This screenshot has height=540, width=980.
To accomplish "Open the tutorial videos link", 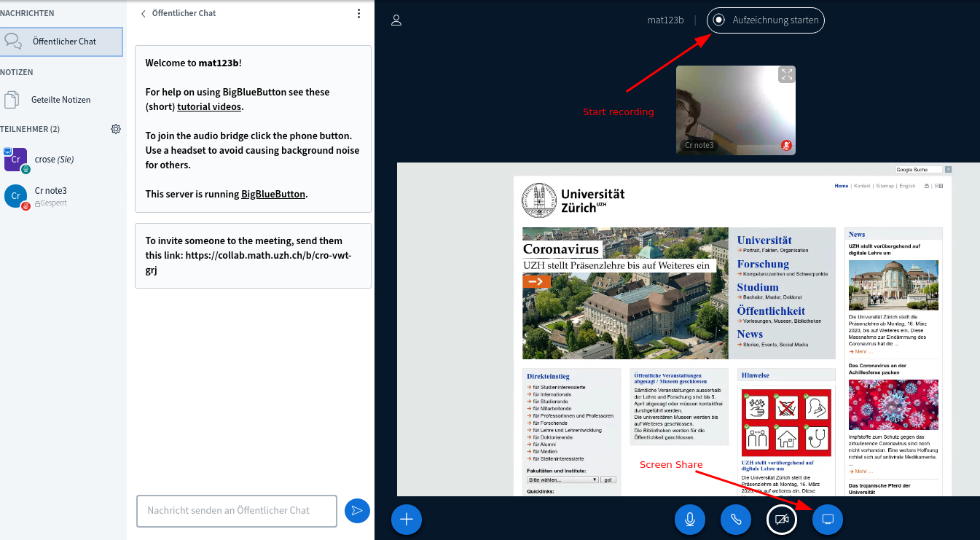I will coord(210,106).
